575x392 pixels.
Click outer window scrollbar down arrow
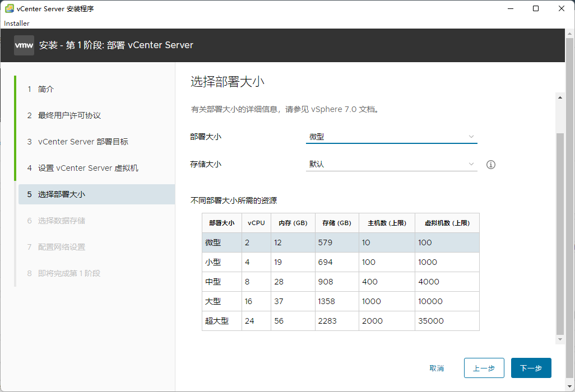(x=569, y=386)
